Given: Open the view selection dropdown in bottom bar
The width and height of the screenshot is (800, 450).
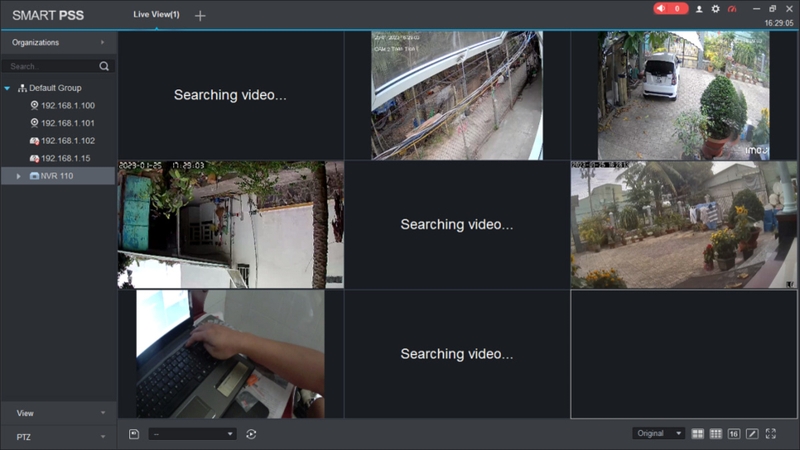Looking at the screenshot, I should coord(192,434).
